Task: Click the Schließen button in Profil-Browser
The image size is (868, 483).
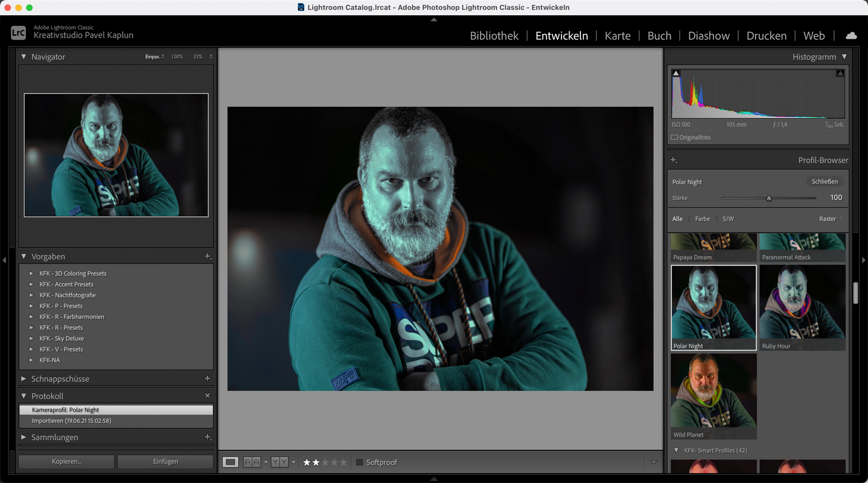Action: click(825, 182)
